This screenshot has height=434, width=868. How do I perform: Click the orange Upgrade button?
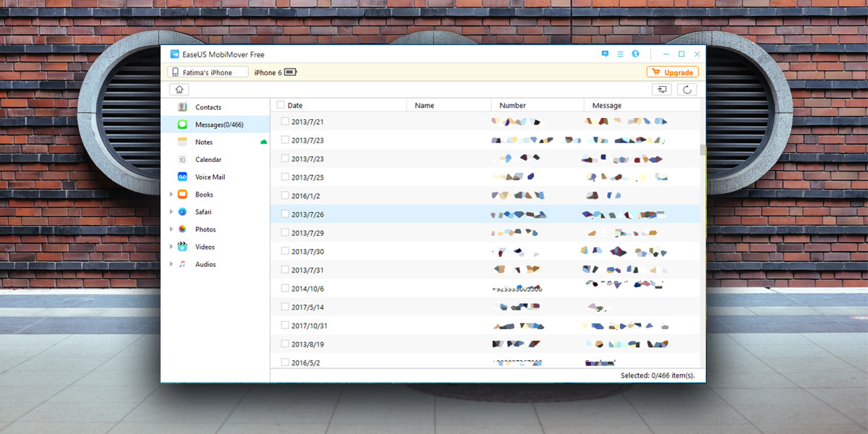(672, 72)
